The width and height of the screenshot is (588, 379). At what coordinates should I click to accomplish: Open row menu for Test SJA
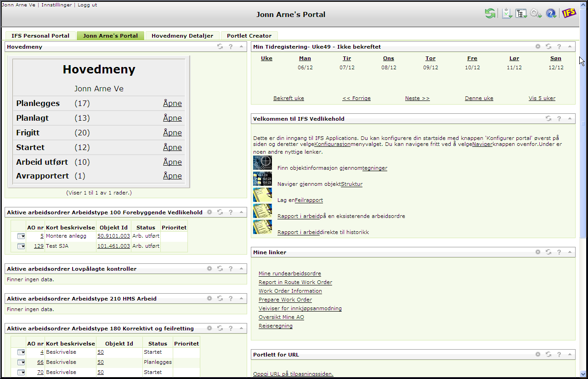(21, 246)
